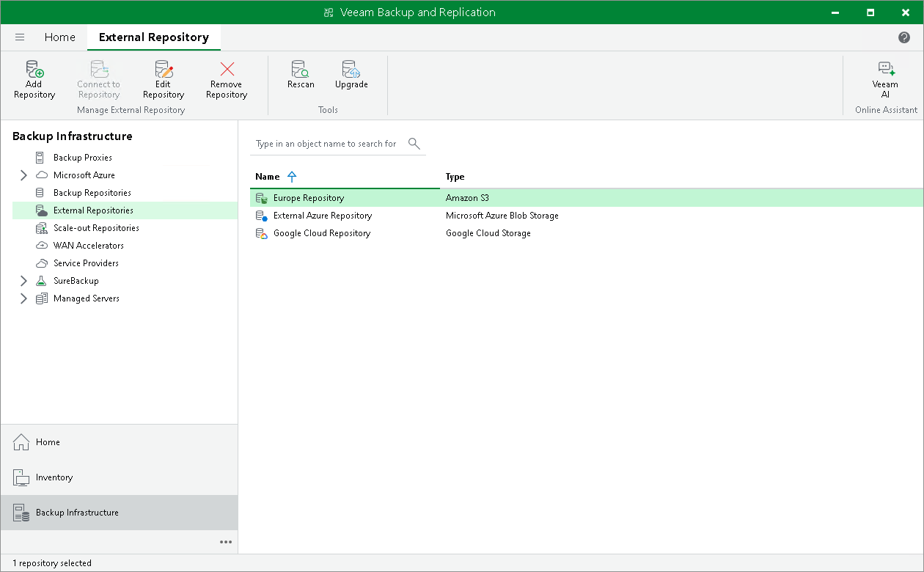Open the hamburger main menu
This screenshot has height=572, width=924.
[20, 37]
